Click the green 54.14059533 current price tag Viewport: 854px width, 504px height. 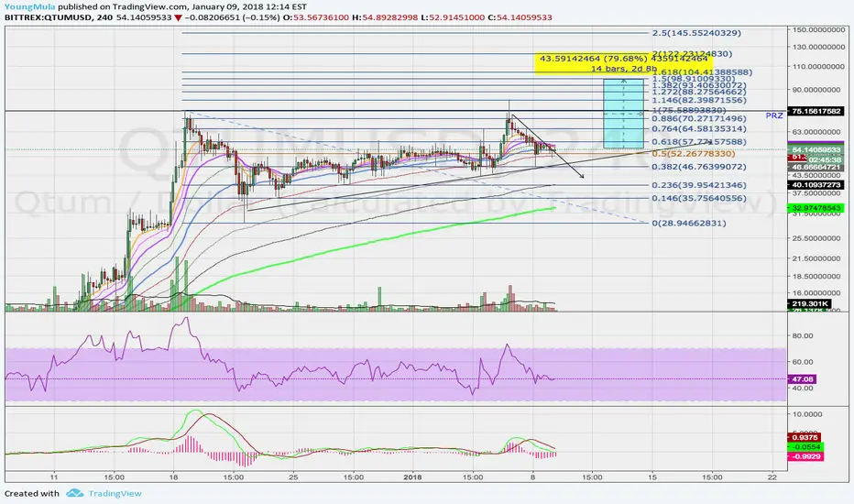(816, 149)
